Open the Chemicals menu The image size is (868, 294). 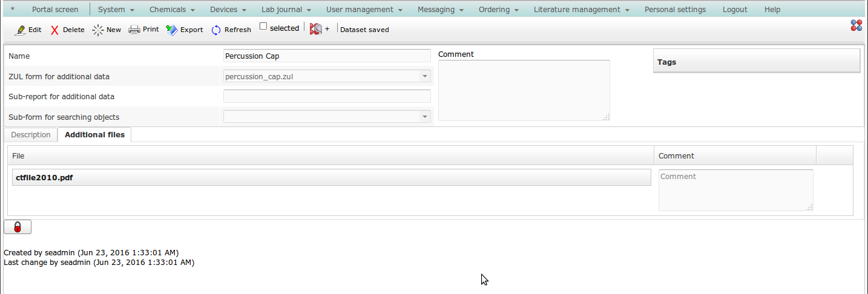pos(172,10)
